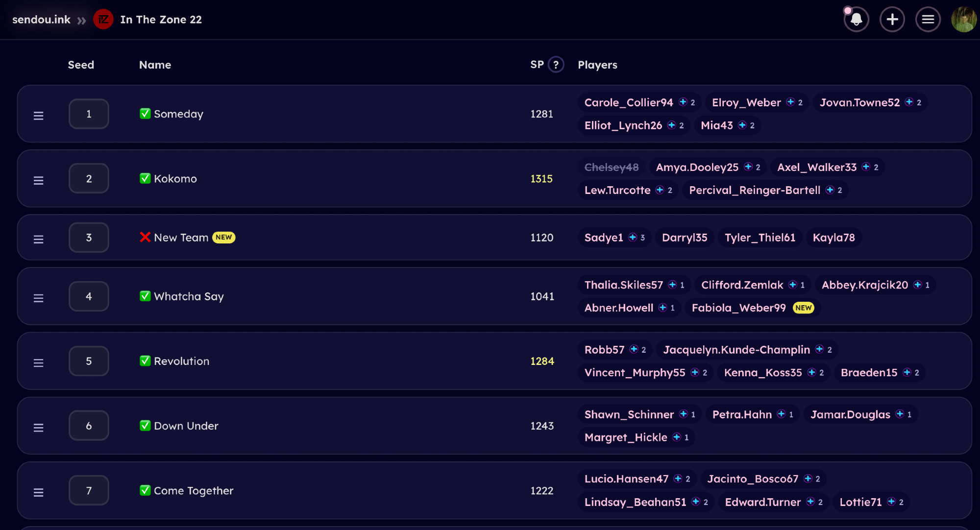Open the hamburger main menu
The image size is (980, 530).
coord(928,20)
